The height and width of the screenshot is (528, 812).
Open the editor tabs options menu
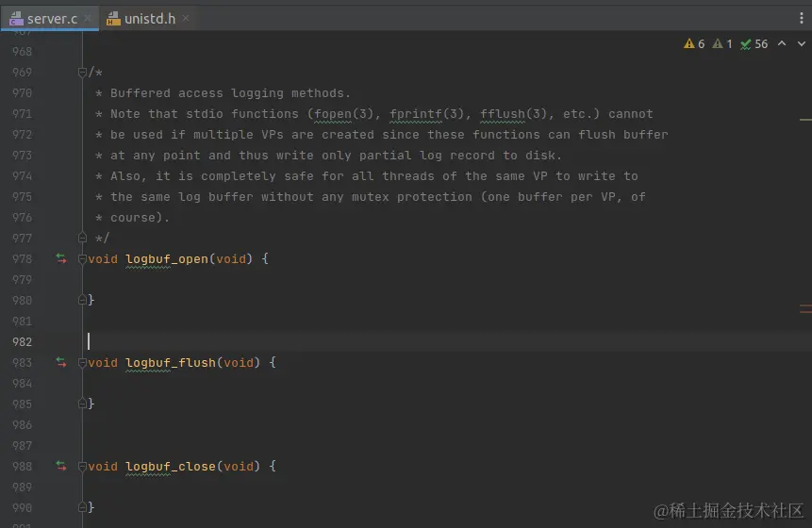click(801, 19)
